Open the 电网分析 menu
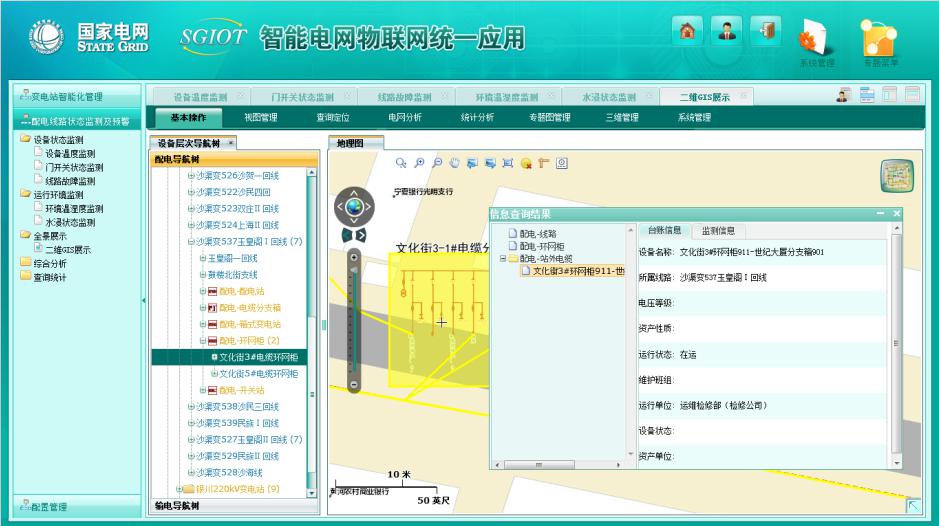939x526 pixels. point(404,118)
